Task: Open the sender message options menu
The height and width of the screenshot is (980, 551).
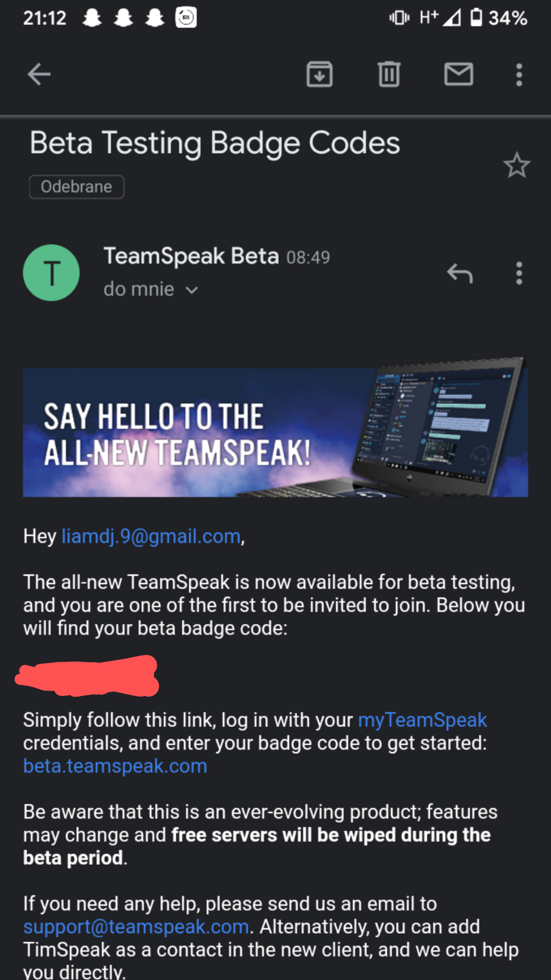Action: click(x=519, y=273)
